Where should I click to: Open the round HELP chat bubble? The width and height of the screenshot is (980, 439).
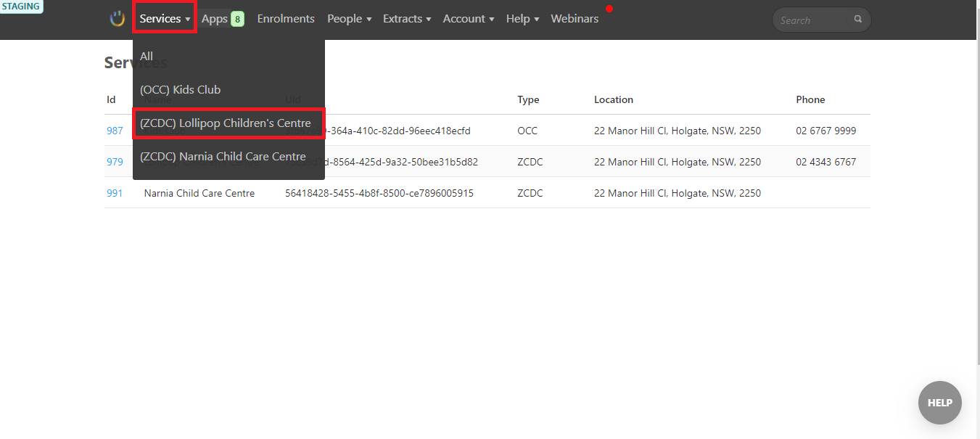939,403
